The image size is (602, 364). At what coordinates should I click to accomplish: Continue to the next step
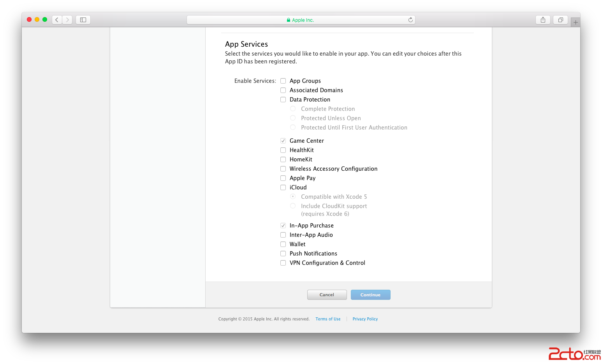(x=370, y=295)
